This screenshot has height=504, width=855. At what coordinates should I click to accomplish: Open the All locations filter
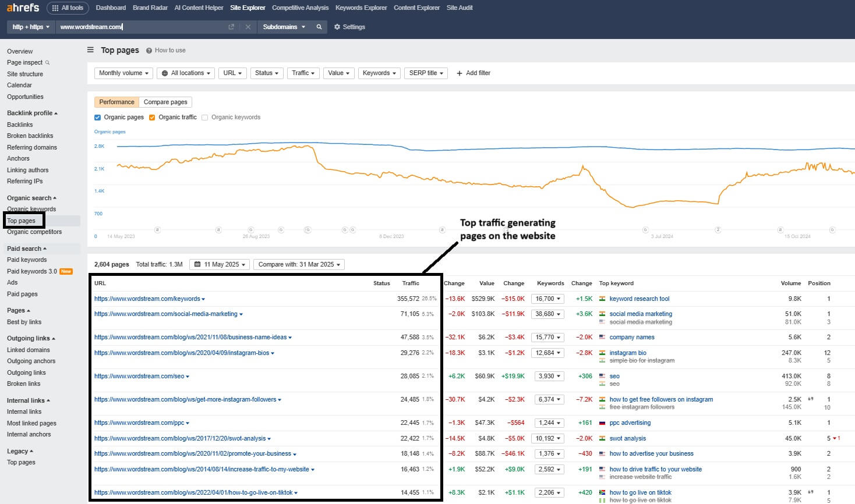click(186, 73)
